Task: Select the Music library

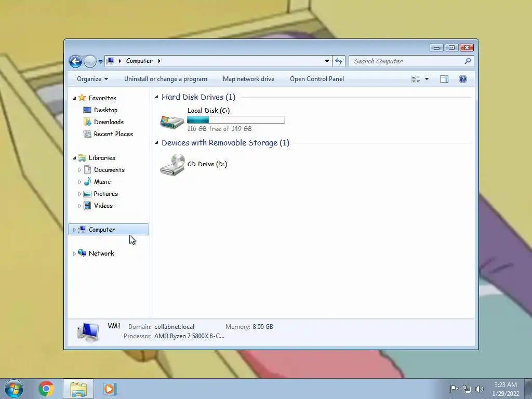Action: tap(102, 182)
